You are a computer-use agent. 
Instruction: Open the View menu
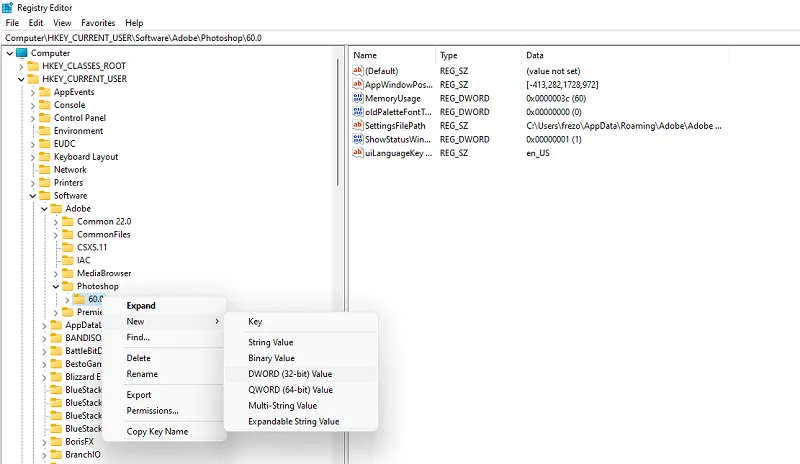tap(62, 23)
